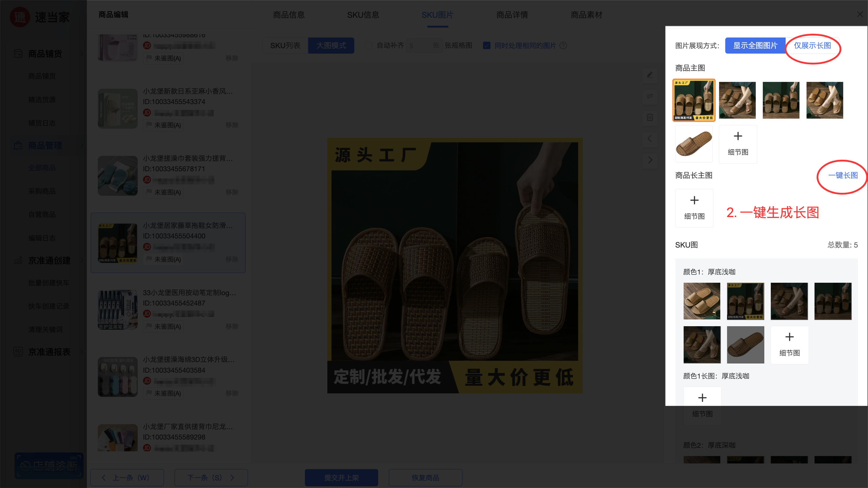Image resolution: width=868 pixels, height=488 pixels.
Task: Switch to the 商品详情 tab
Action: pos(512,15)
